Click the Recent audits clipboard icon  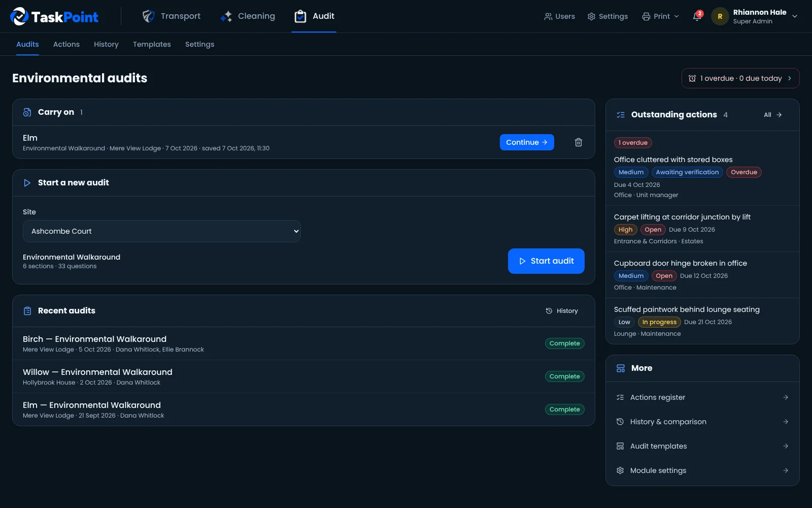tap(27, 311)
